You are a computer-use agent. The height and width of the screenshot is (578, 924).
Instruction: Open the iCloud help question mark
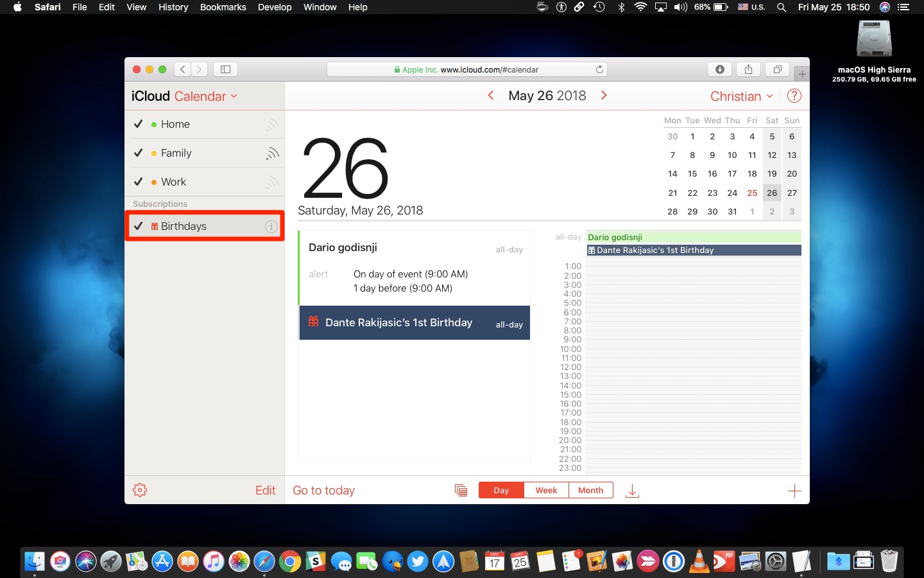[794, 96]
